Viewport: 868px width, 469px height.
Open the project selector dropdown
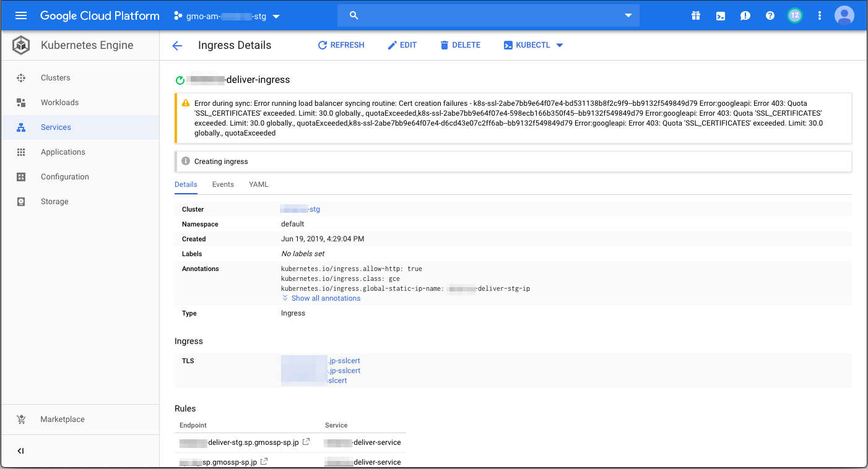tap(227, 16)
